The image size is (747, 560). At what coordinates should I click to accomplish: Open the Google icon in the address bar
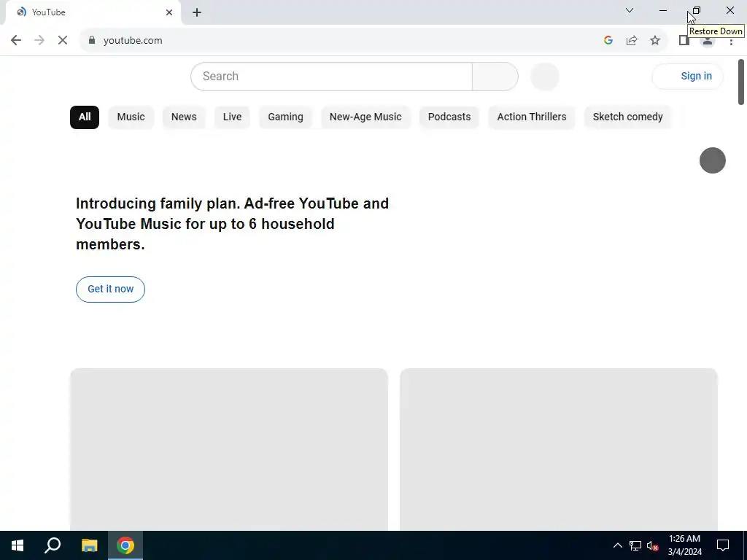(608, 41)
